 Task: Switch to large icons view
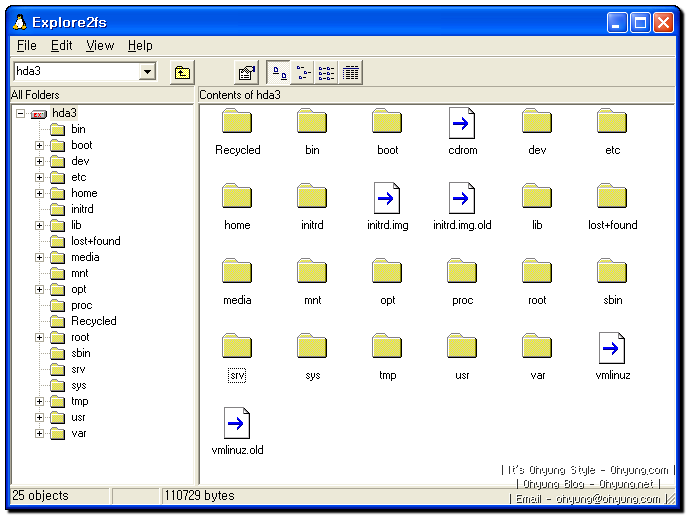click(x=279, y=72)
